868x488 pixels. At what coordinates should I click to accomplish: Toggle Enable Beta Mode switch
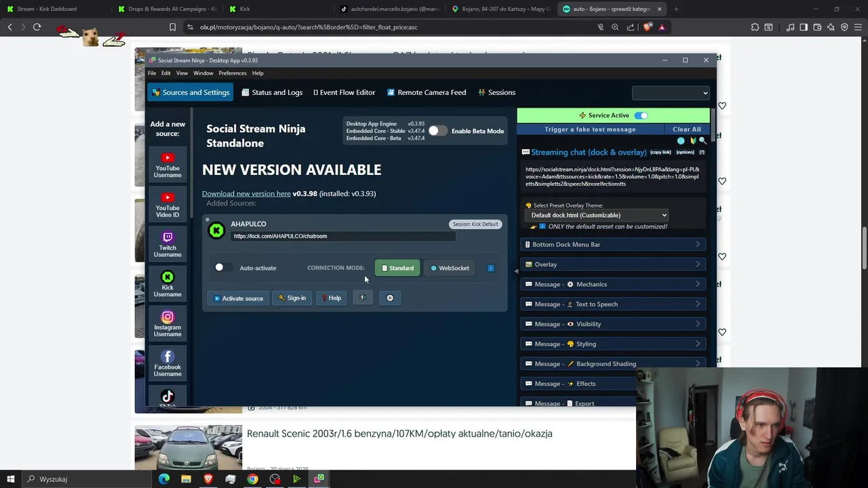click(x=437, y=131)
